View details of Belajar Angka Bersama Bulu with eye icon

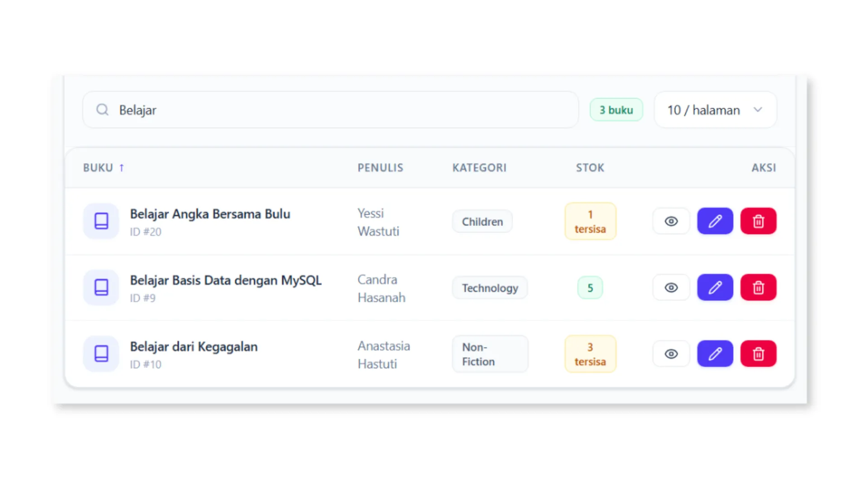(671, 221)
